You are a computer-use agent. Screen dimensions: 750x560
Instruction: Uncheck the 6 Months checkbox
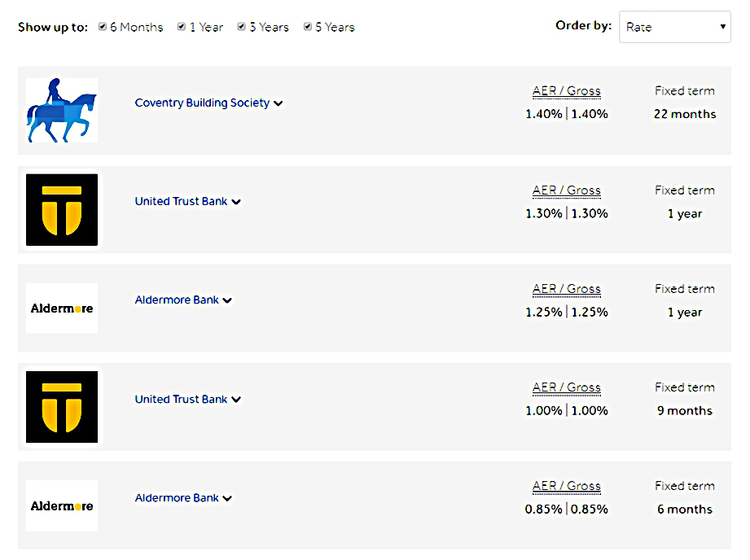click(x=103, y=27)
